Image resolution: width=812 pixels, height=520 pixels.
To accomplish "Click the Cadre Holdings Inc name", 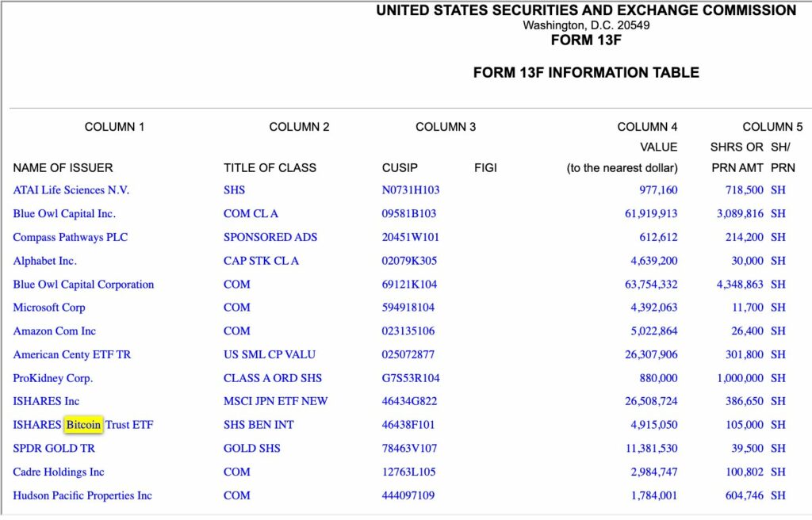I will tap(59, 472).
